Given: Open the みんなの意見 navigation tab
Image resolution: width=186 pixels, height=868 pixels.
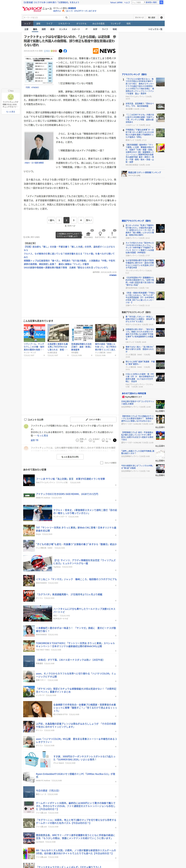Looking at the screenshot, I should [x=98, y=24].
